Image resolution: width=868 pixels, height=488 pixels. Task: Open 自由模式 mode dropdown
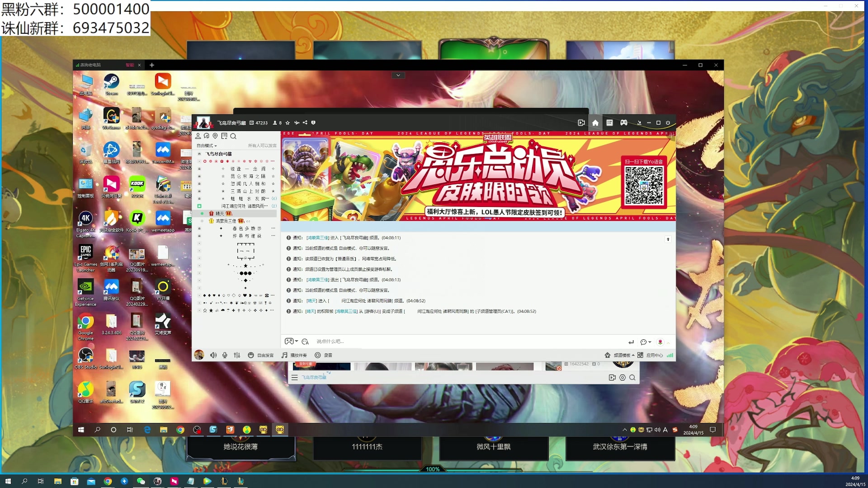[207, 146]
